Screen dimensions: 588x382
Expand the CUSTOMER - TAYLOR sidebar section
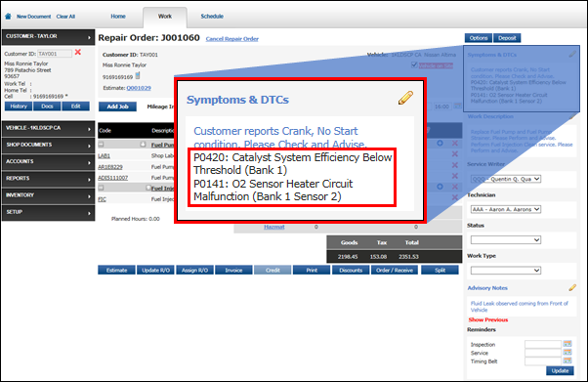pyautogui.click(x=48, y=37)
